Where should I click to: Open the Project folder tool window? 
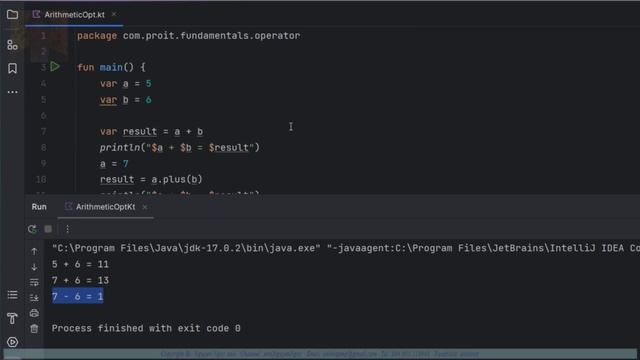tap(12, 15)
